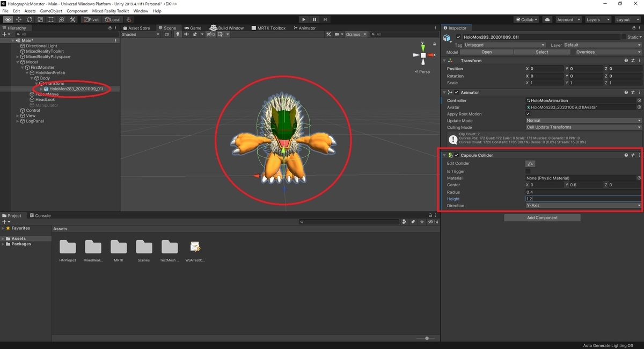This screenshot has width=644, height=349.
Task: Toggle the Static checkbox
Action: [624, 37]
